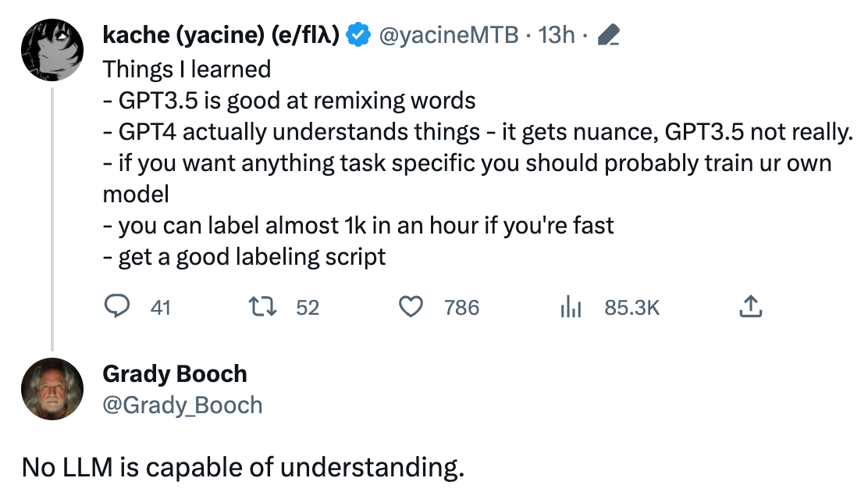The height and width of the screenshot is (503, 868).
Task: Click the 85.3K views count
Action: click(632, 308)
